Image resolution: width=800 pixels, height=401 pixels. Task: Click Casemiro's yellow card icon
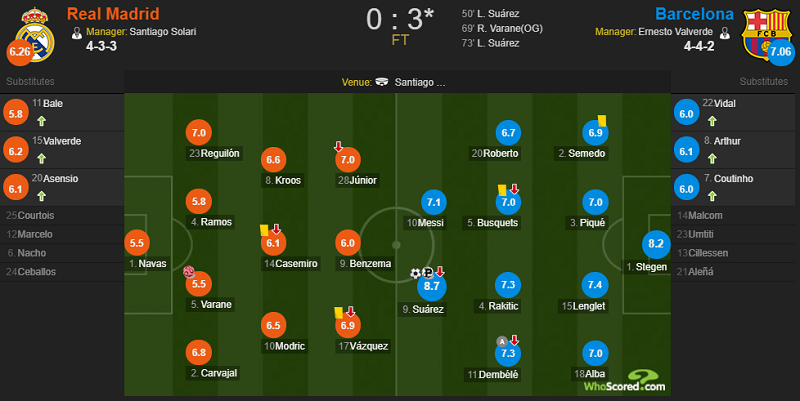(264, 230)
